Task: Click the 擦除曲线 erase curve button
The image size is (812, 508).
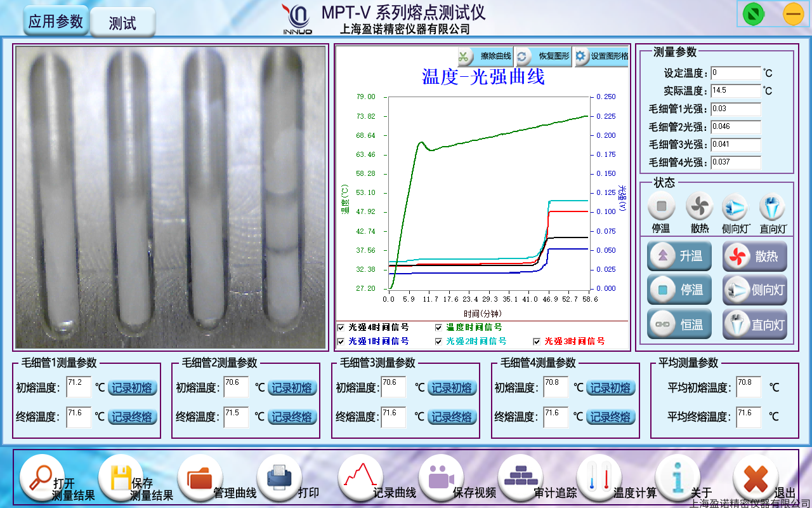Action: coord(485,57)
